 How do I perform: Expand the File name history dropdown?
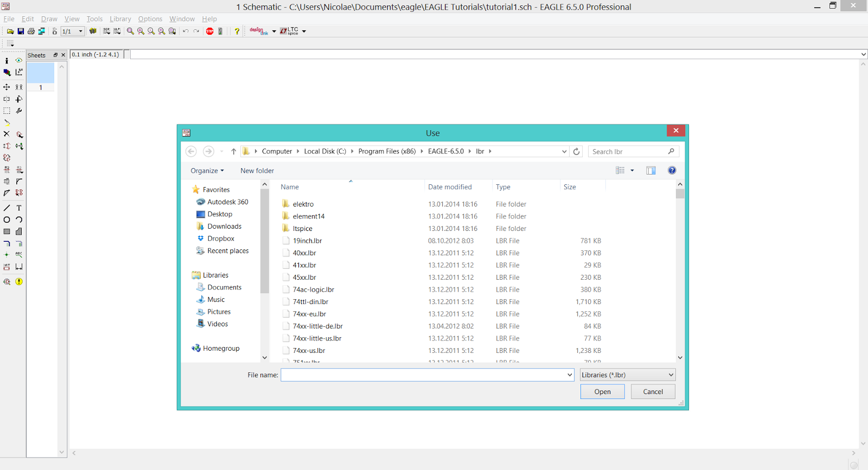click(570, 375)
